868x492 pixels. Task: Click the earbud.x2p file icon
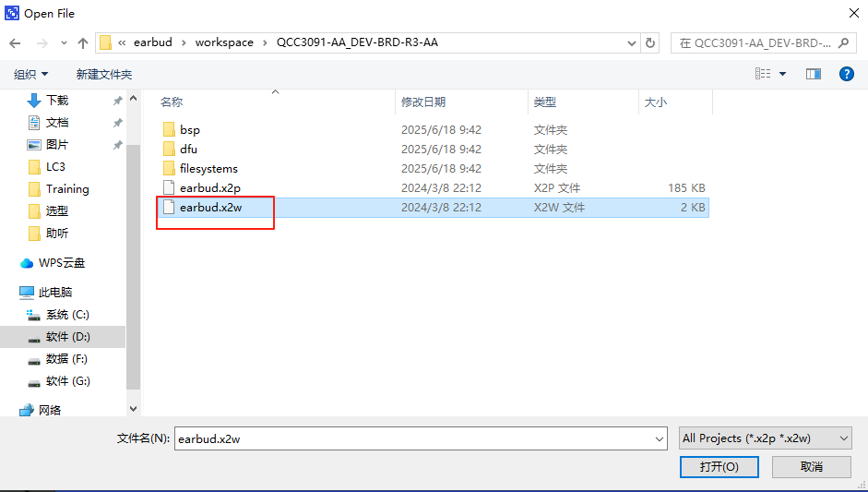tap(169, 187)
